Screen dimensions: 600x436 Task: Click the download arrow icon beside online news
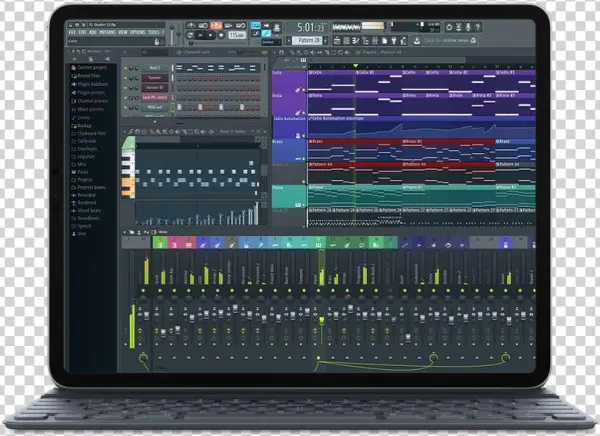pyautogui.click(x=417, y=40)
